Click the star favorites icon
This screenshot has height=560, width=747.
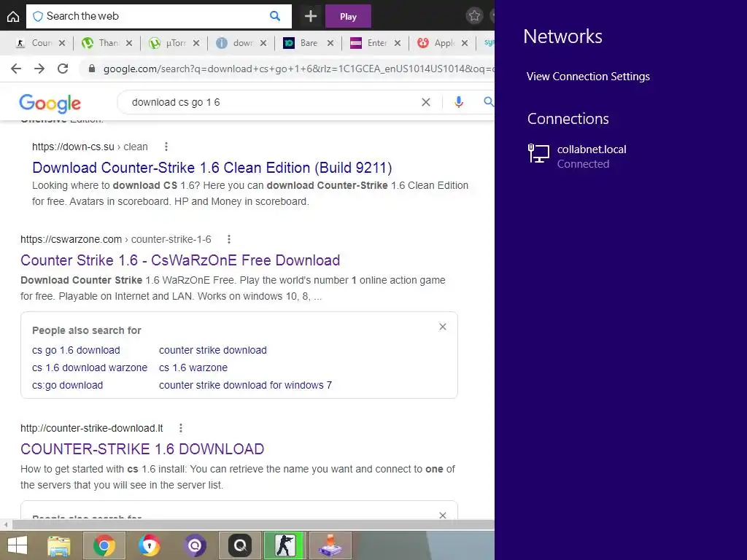474,16
